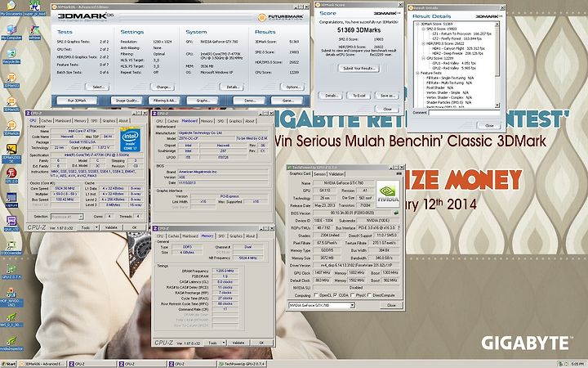Launch the 3DMark06 desktop shortcut
The width and height of the screenshot is (588, 368).
click(x=11, y=128)
